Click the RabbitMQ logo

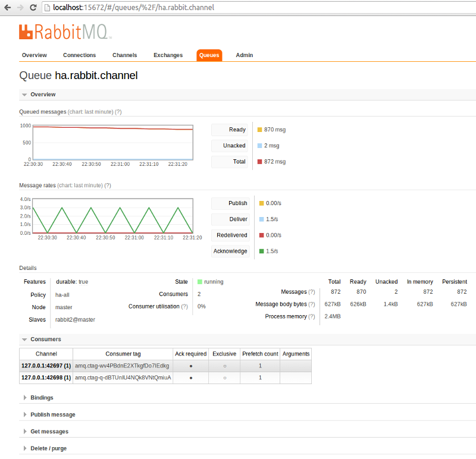click(x=65, y=32)
